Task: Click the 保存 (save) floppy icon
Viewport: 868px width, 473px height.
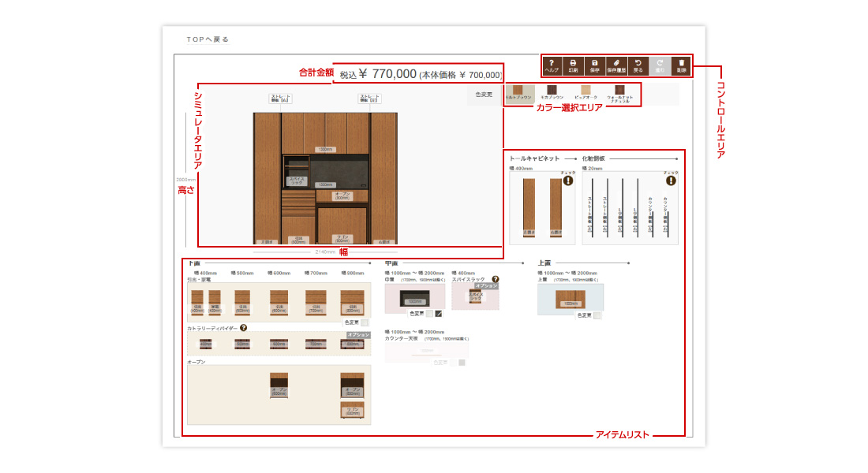Action: tap(594, 65)
